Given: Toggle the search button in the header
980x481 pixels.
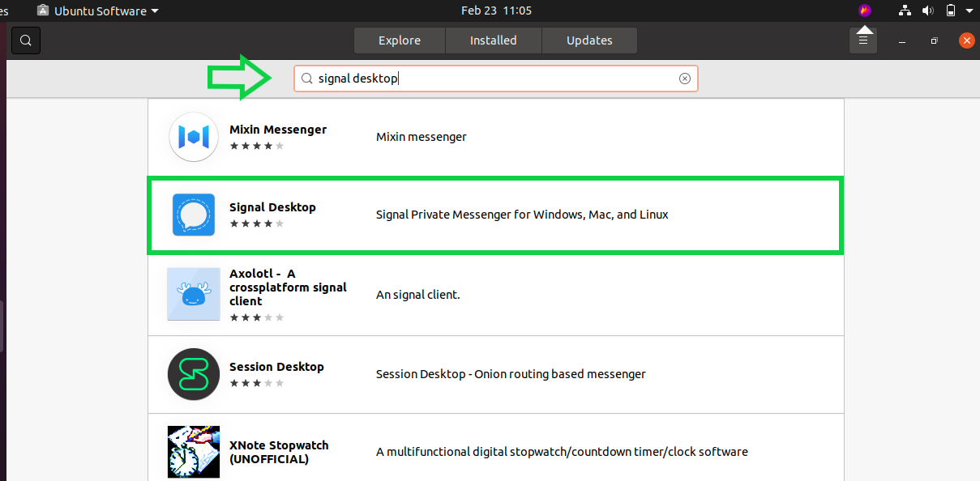Looking at the screenshot, I should (x=26, y=40).
